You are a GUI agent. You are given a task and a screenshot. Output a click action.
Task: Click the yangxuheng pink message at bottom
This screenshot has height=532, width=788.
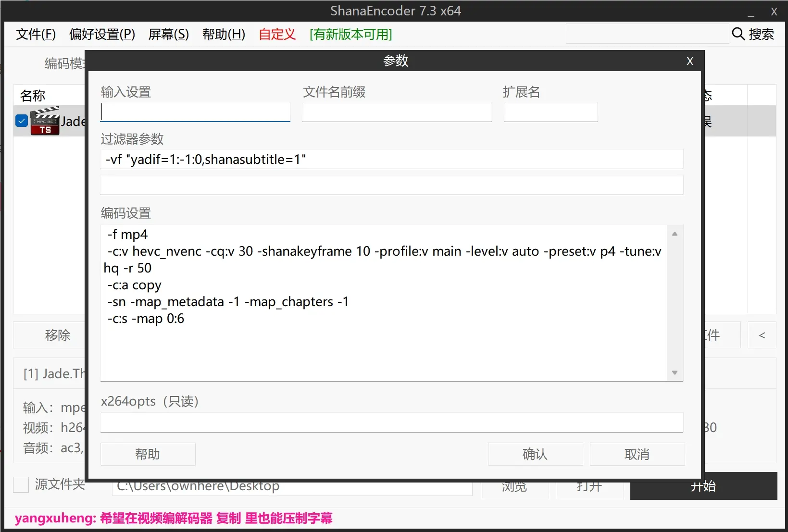173,519
